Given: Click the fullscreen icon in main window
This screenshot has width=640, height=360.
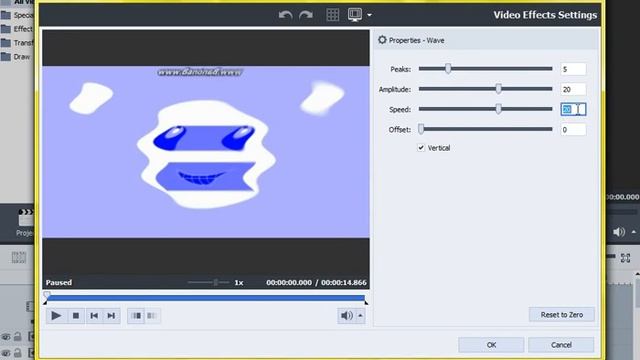Looking at the screenshot, I should pos(625,258).
